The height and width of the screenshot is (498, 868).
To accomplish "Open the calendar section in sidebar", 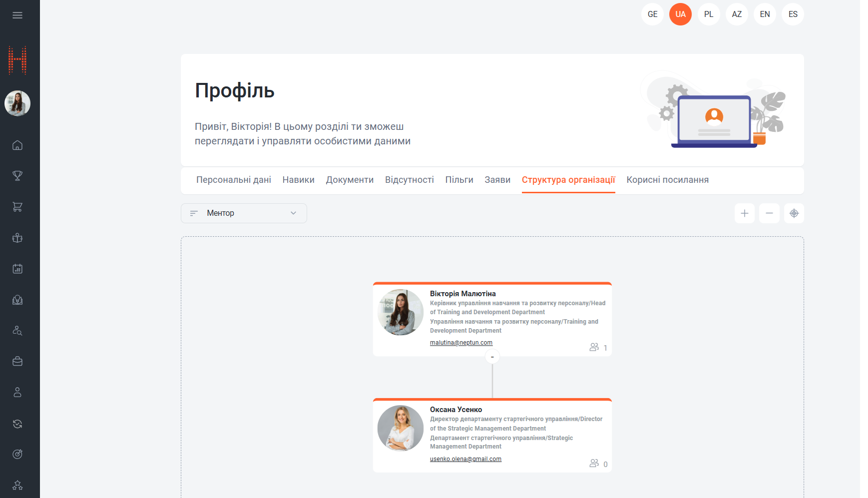I will (17, 268).
